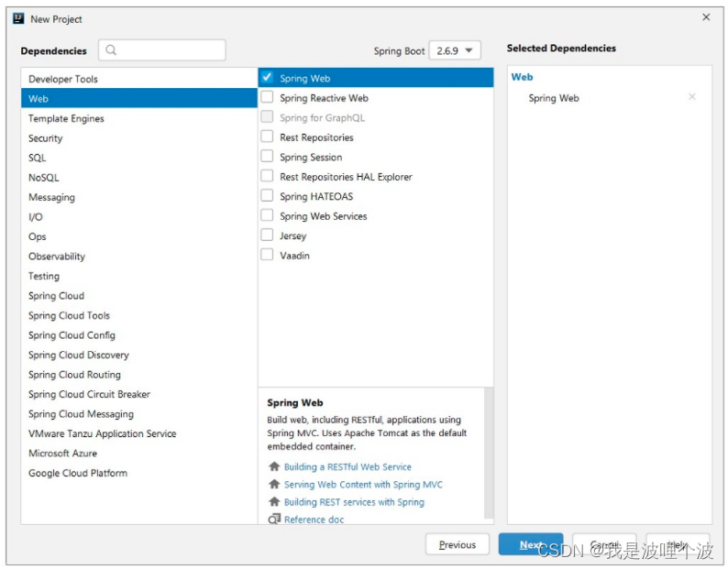Click the IntelliJ IDEA logo icon
Viewport: 728px width, 569px height.
click(x=18, y=18)
